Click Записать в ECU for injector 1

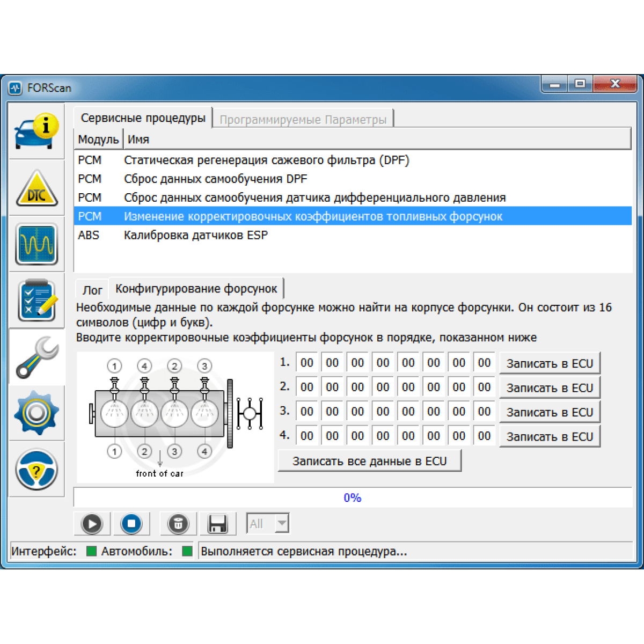coord(550,363)
